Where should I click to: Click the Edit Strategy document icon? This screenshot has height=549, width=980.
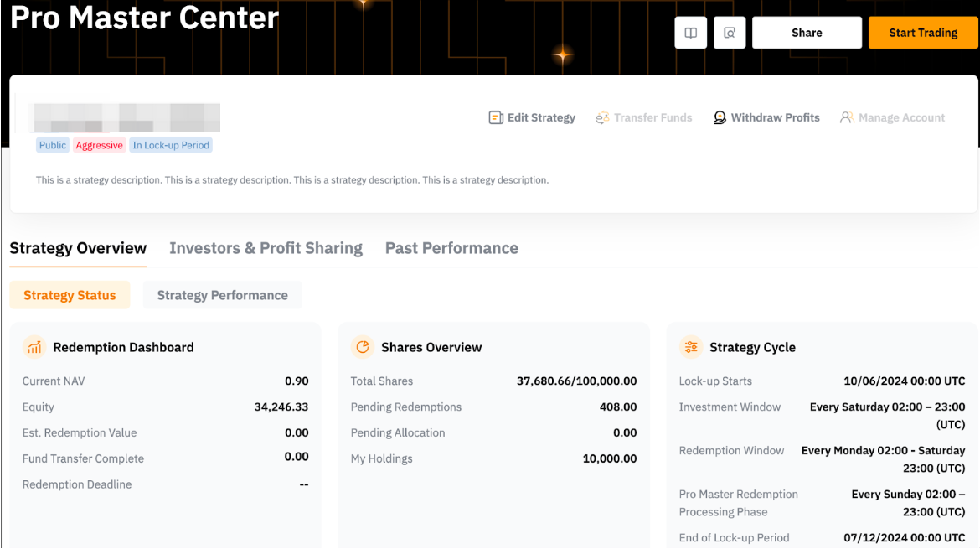click(496, 117)
